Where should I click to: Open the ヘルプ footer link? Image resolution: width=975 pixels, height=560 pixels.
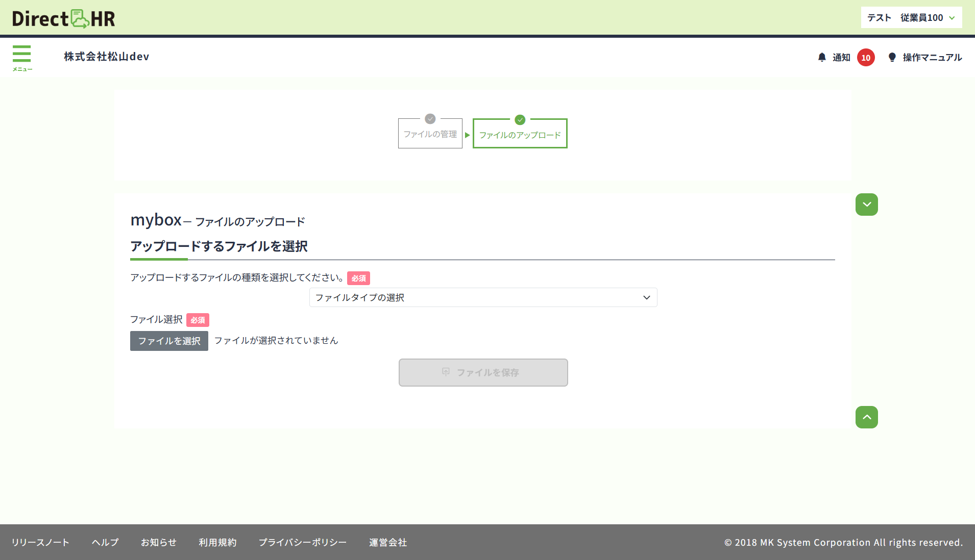coord(105,542)
